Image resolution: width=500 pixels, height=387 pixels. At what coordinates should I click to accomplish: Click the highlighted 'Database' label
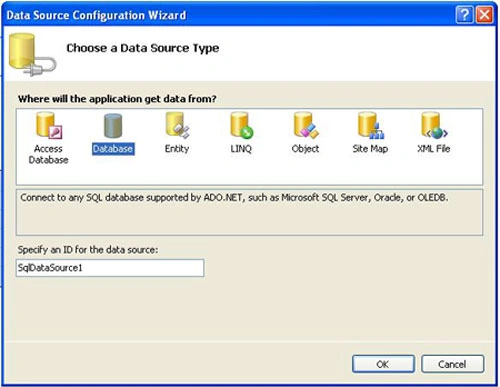click(113, 149)
